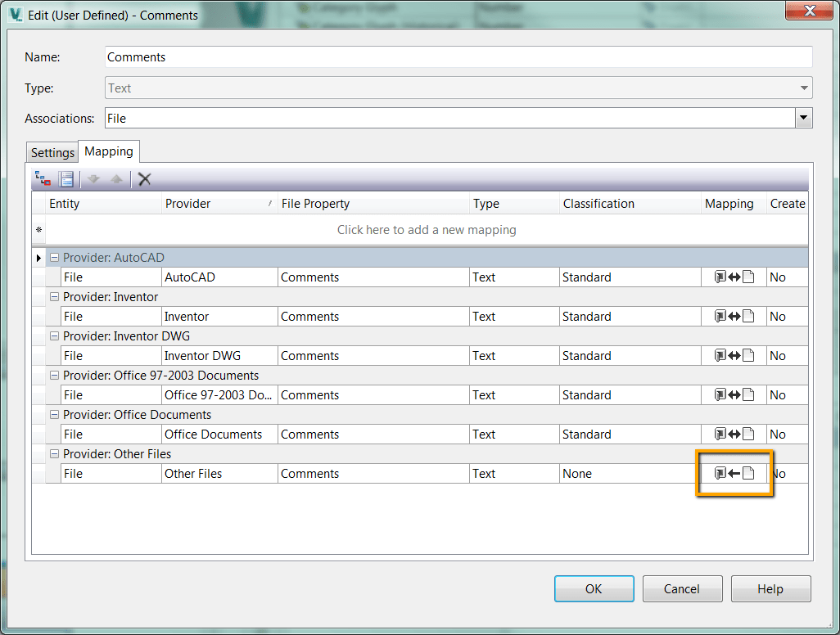Viewport: 840px width, 635px height.
Task: Click the move down arrow in toolbar
Action: pos(93,179)
